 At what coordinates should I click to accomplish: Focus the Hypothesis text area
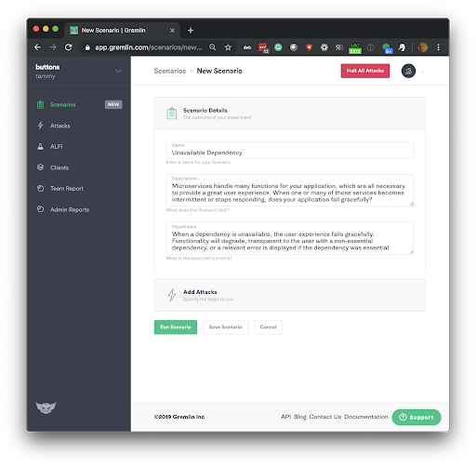point(289,238)
